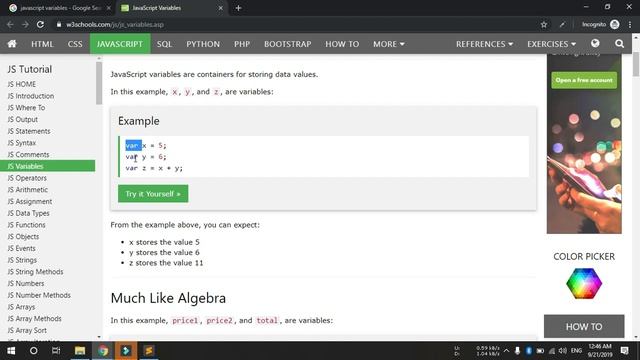Viewport: 640px width, 360px height.
Task: Expand the MORE dropdown menu
Action: (x=389, y=44)
